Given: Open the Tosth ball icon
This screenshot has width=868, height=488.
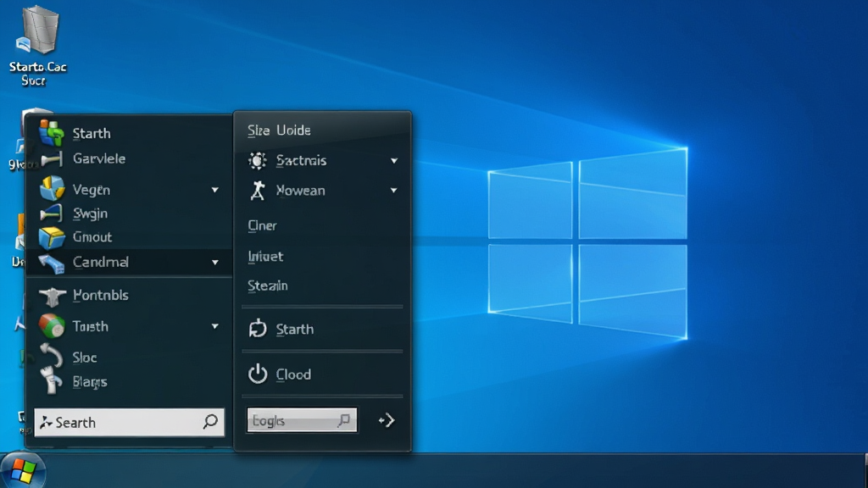Looking at the screenshot, I should pos(52,326).
